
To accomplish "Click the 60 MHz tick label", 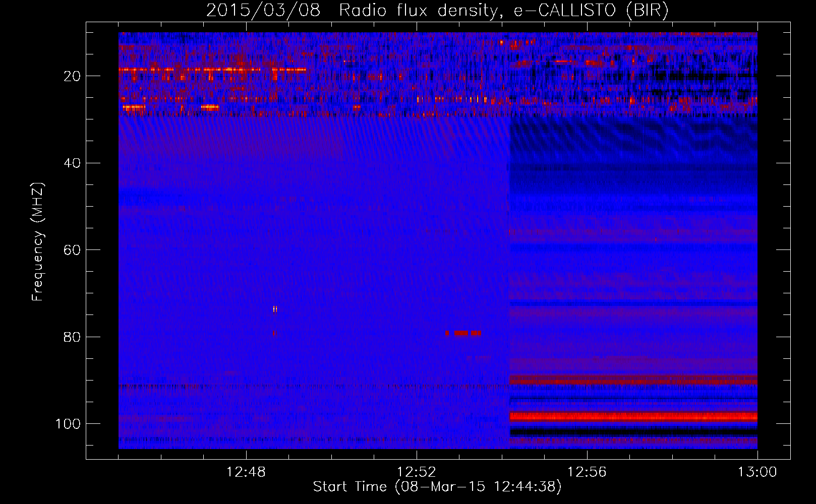I will pyautogui.click(x=72, y=250).
